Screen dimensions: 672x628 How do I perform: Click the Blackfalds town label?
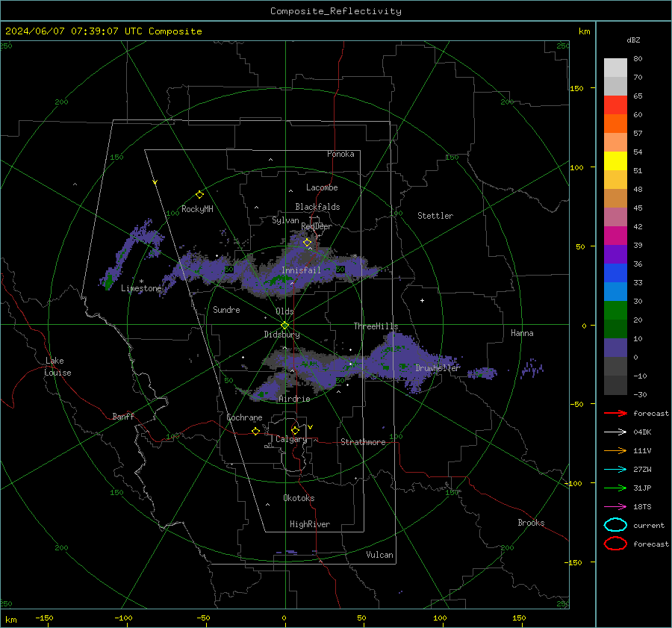coord(317,207)
